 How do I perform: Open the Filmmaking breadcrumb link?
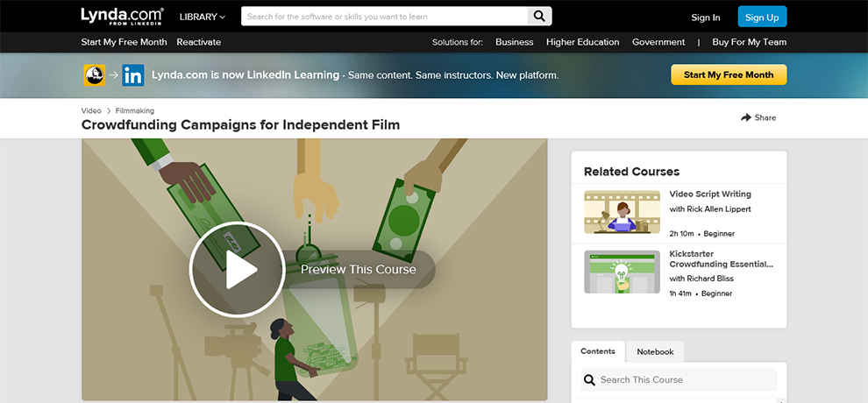pyautogui.click(x=134, y=110)
